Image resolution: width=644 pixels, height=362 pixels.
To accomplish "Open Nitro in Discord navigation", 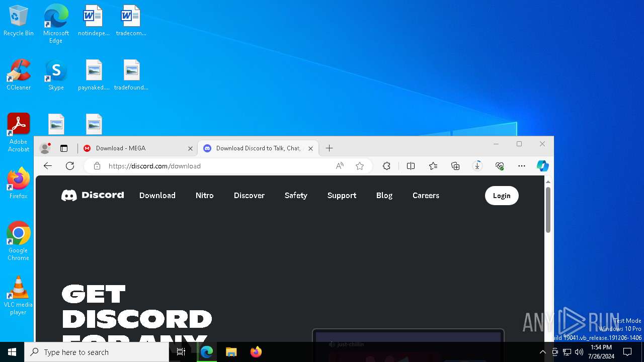I will click(x=205, y=196).
